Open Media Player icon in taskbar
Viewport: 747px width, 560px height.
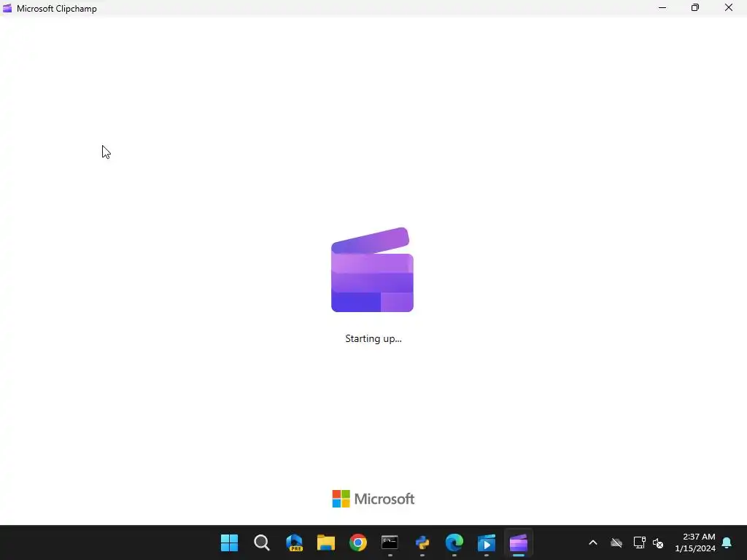pyautogui.click(x=487, y=542)
